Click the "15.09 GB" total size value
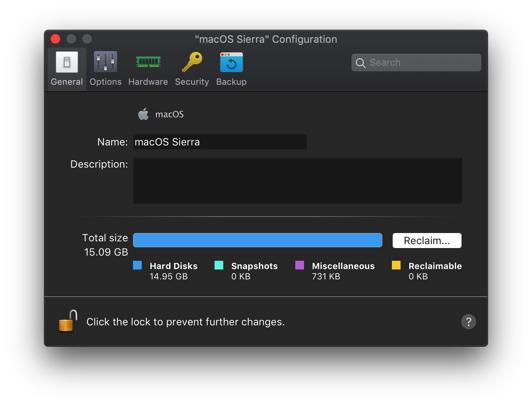Image resolution: width=532 pixels, height=405 pixels. 106,252
